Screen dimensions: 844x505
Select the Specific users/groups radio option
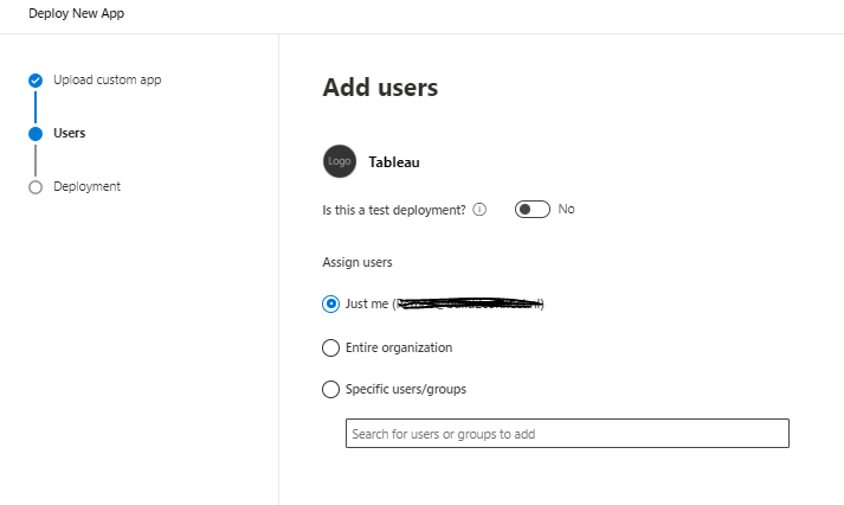pyautogui.click(x=331, y=390)
